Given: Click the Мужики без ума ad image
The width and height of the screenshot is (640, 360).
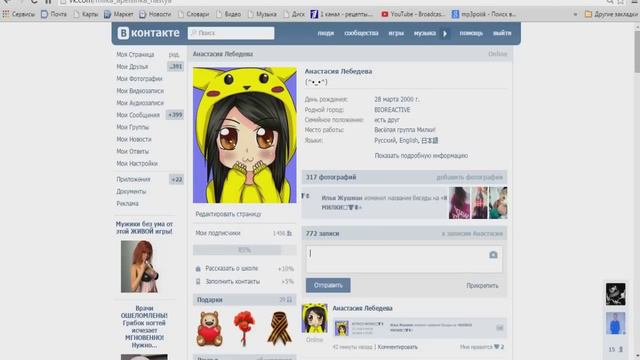Looking at the screenshot, I should tap(140, 266).
